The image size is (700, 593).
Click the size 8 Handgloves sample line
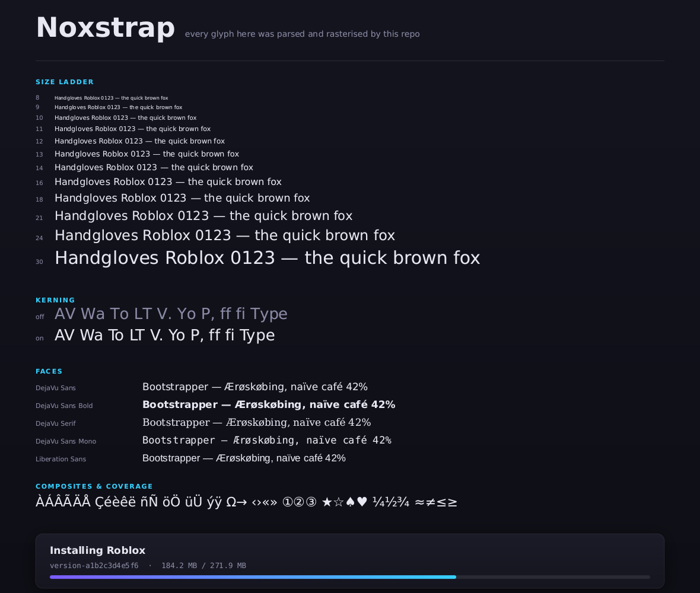[x=111, y=98]
